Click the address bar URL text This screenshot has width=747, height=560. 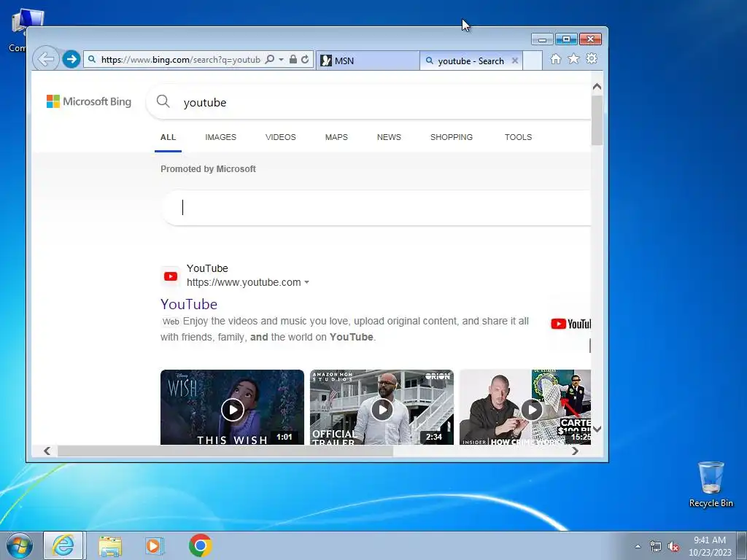click(181, 60)
